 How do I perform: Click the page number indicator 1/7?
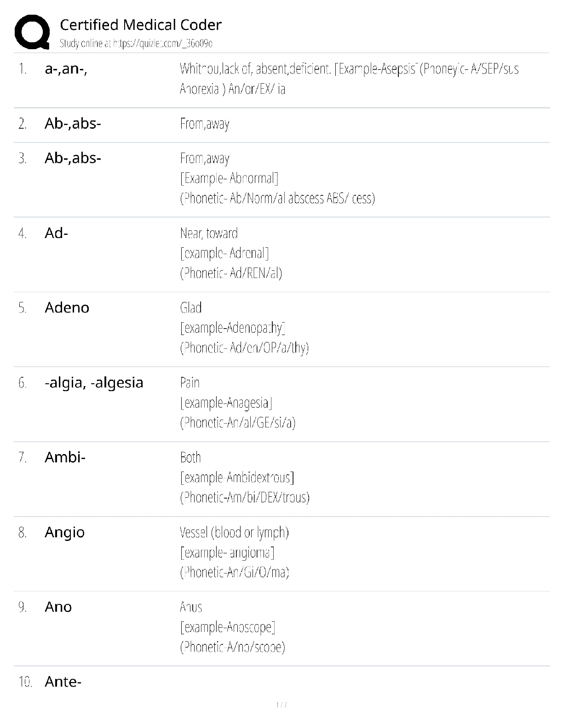click(281, 705)
